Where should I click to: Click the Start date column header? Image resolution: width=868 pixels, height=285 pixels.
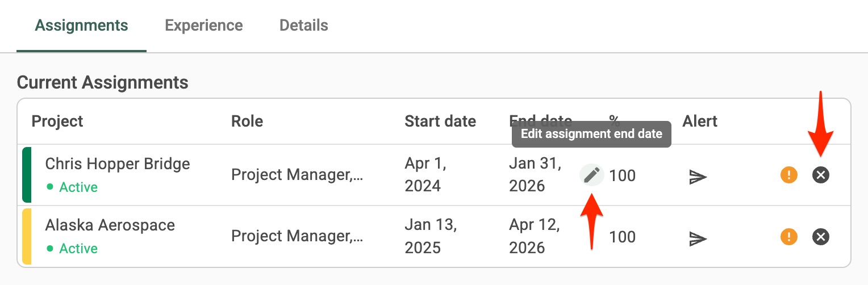[440, 121]
